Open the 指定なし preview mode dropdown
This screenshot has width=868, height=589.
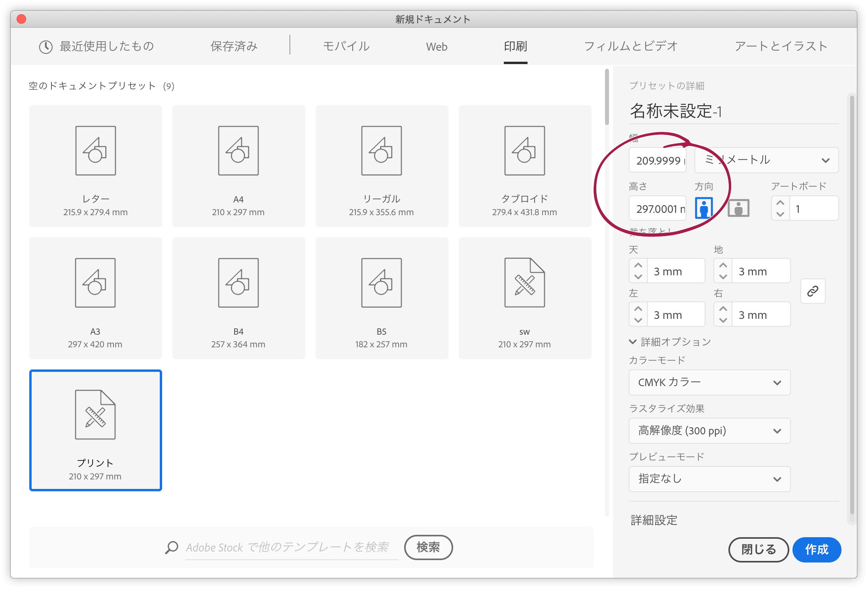[x=709, y=479]
